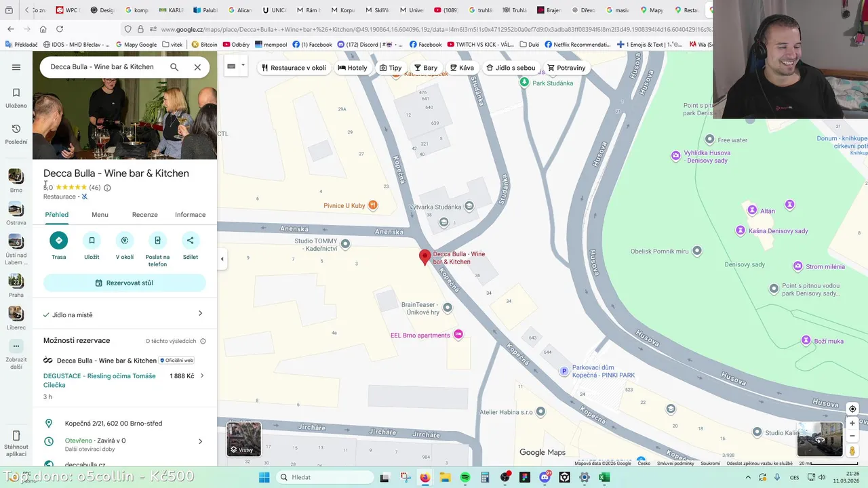Expand the Jídlo na místě row
The image size is (868, 488).
[x=125, y=314]
